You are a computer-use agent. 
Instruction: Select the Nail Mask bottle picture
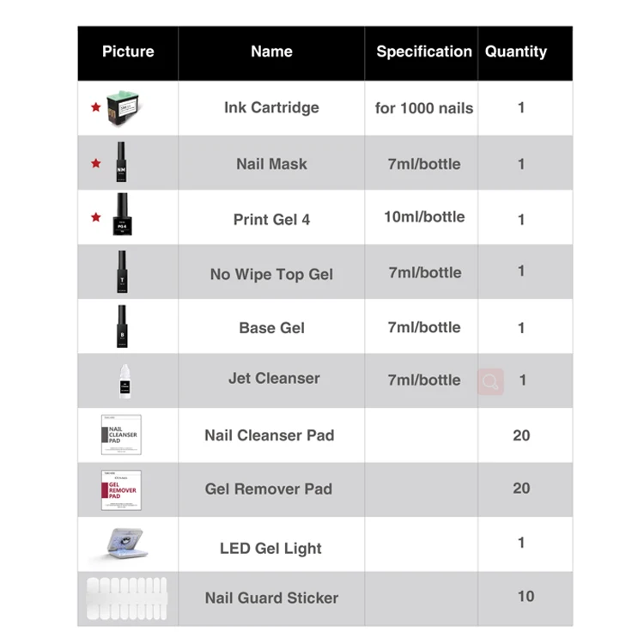pos(121,162)
